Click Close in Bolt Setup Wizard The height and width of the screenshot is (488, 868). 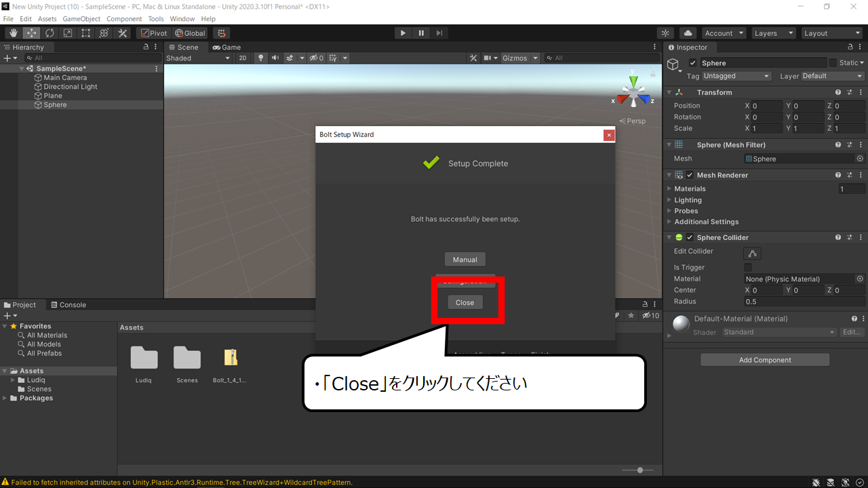click(x=465, y=302)
